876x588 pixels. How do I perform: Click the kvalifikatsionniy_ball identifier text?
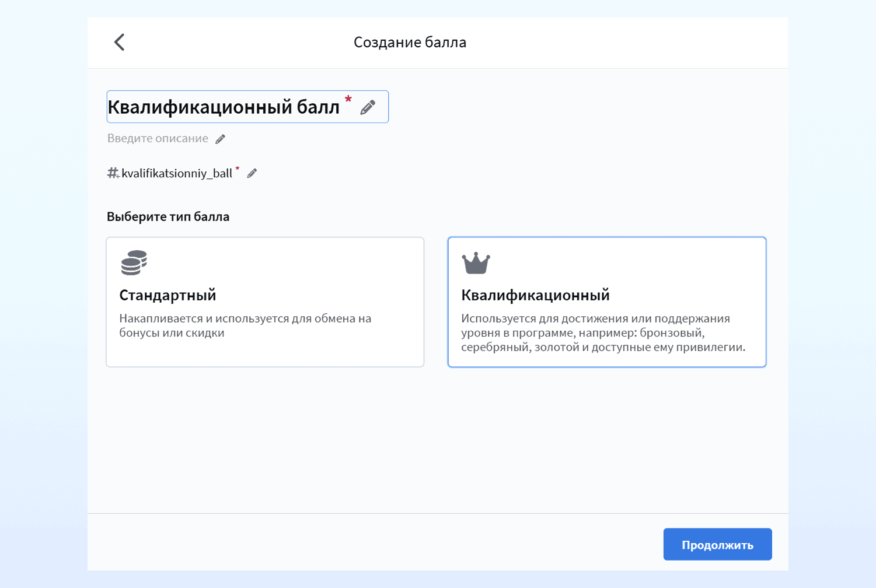click(x=177, y=173)
